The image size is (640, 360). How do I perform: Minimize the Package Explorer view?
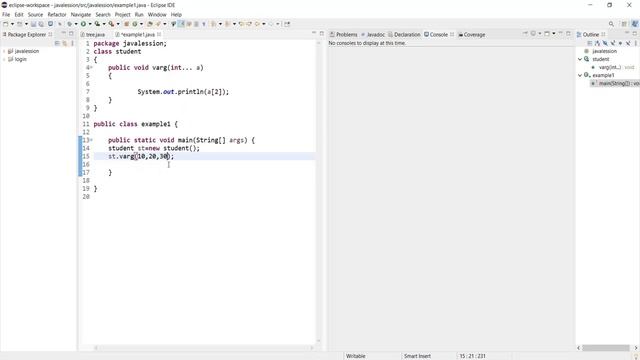pyautogui.click(x=64, y=33)
